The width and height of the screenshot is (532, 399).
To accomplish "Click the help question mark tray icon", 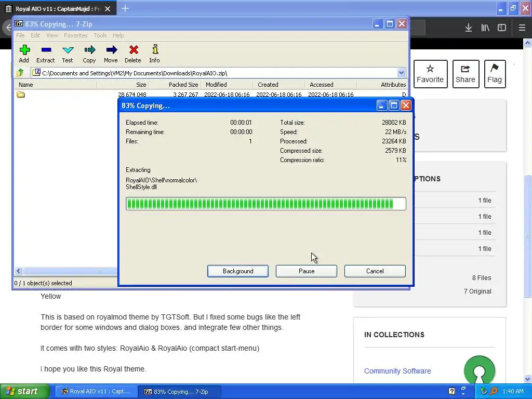I will pyautogui.click(x=451, y=391).
